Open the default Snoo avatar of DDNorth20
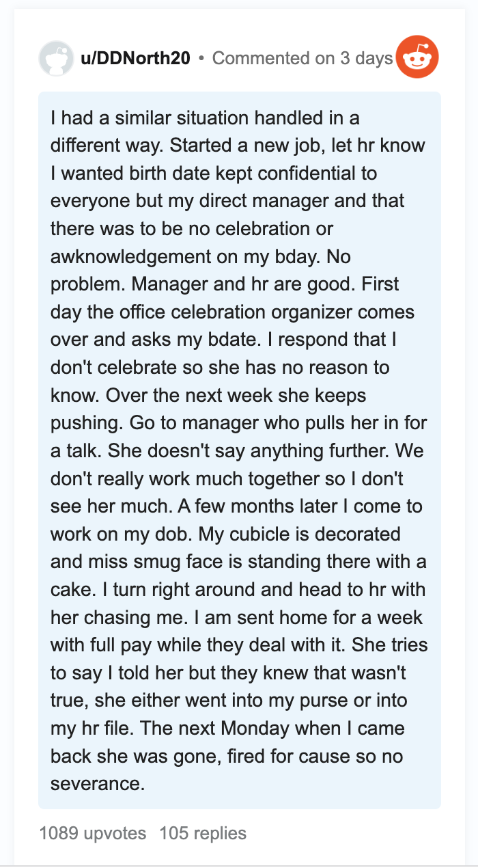 tap(56, 58)
